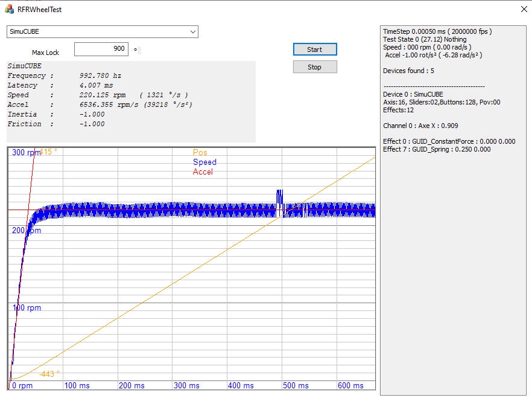Close the RFRWheelTest window
The width and height of the screenshot is (532, 401).
(524, 9)
